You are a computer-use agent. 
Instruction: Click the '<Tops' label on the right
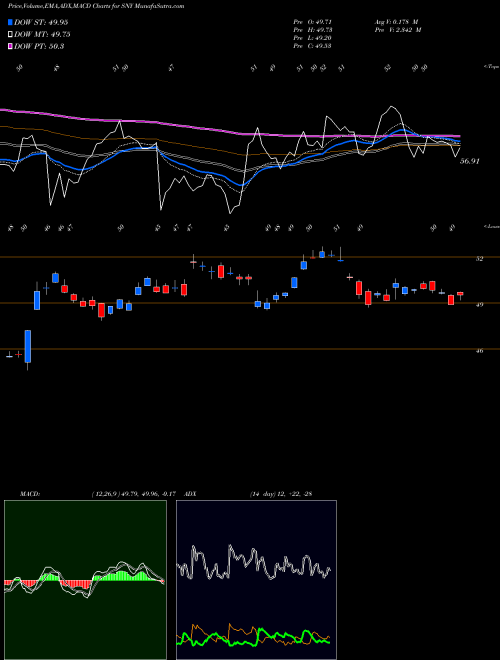[x=491, y=67]
